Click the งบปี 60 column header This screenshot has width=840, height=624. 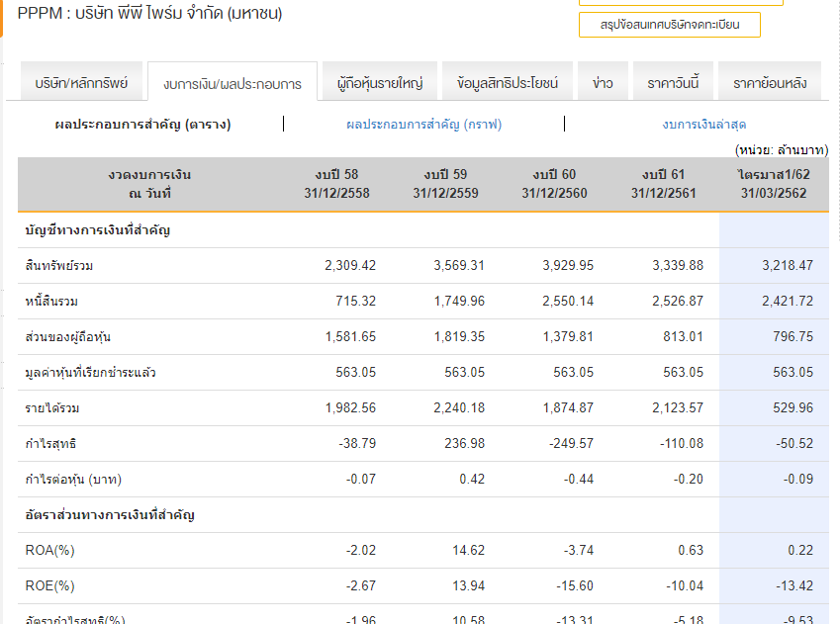point(554,184)
